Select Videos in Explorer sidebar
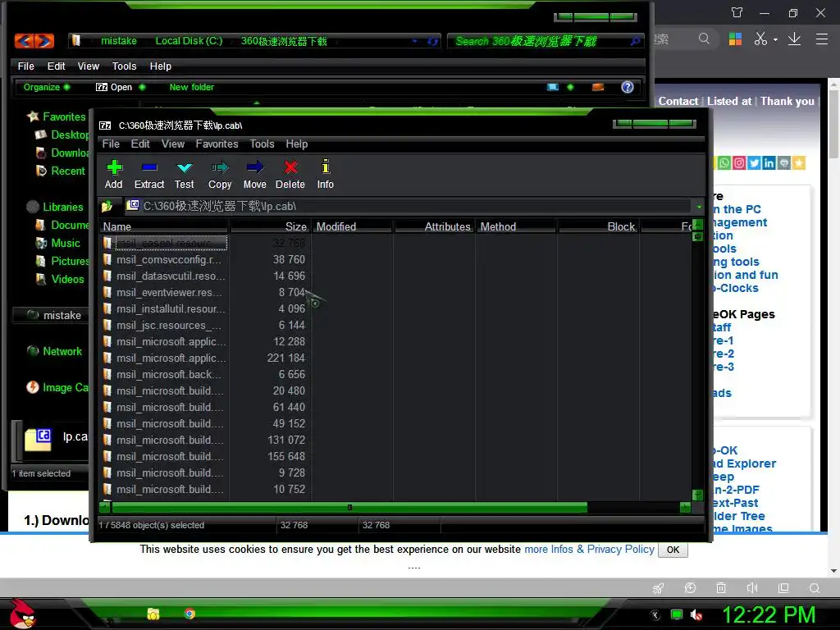 point(59,279)
